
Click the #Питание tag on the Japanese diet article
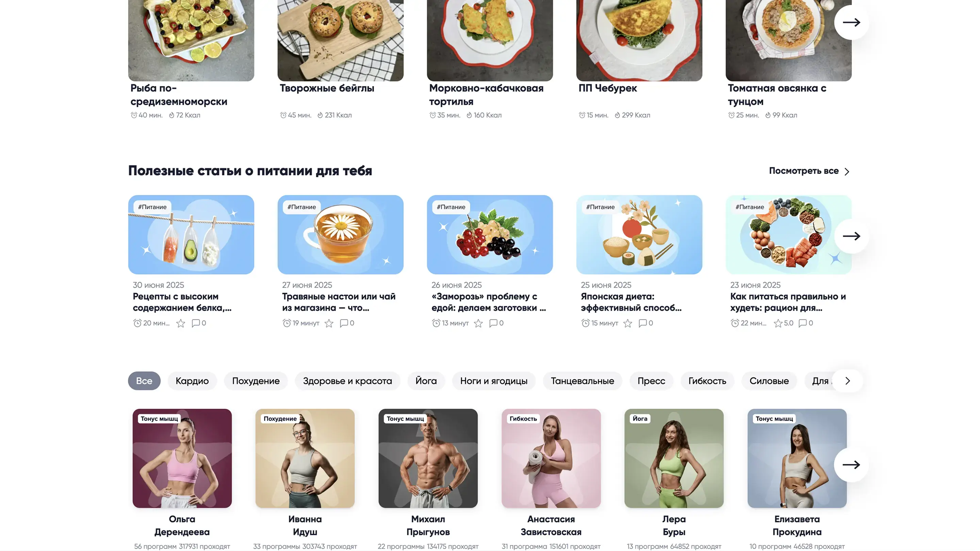pyautogui.click(x=600, y=207)
